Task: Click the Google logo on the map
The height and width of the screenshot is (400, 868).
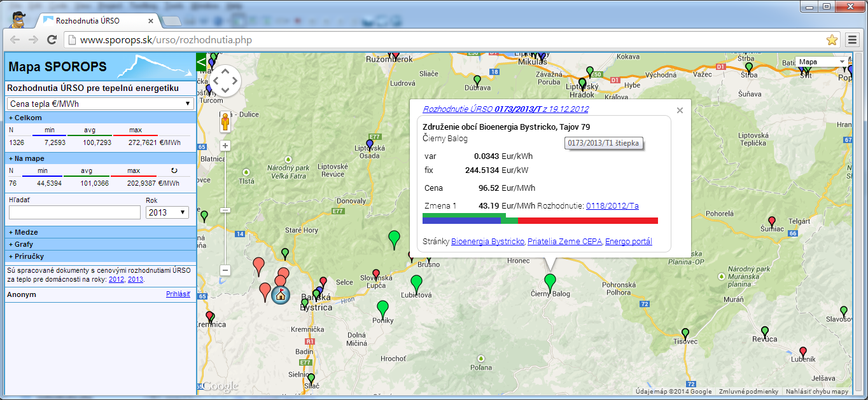Action: pyautogui.click(x=220, y=386)
